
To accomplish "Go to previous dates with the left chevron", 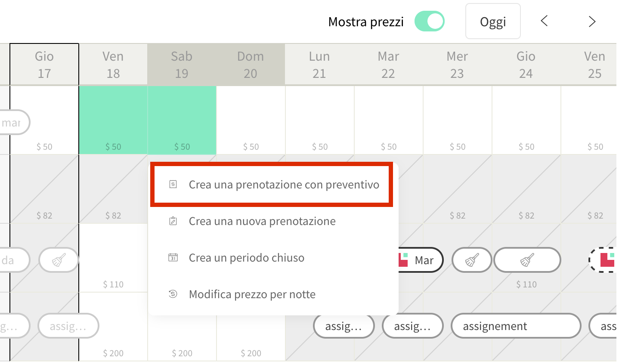I will point(544,21).
